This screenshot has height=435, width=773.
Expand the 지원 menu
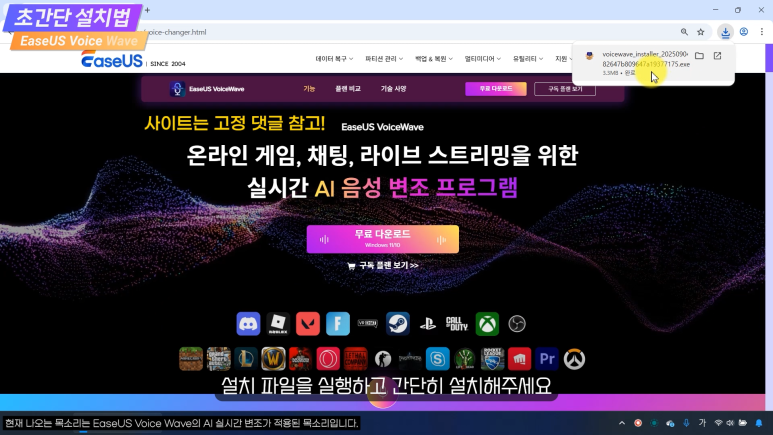(x=563, y=59)
